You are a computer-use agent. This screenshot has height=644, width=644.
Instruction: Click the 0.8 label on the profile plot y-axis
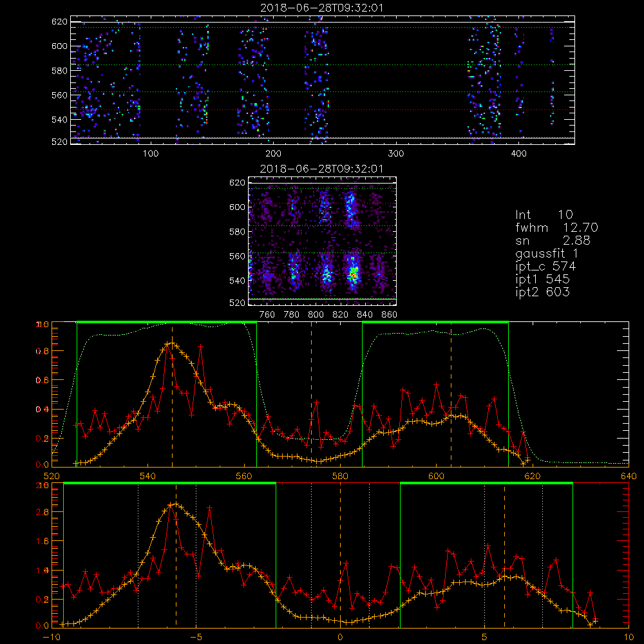(x=43, y=351)
